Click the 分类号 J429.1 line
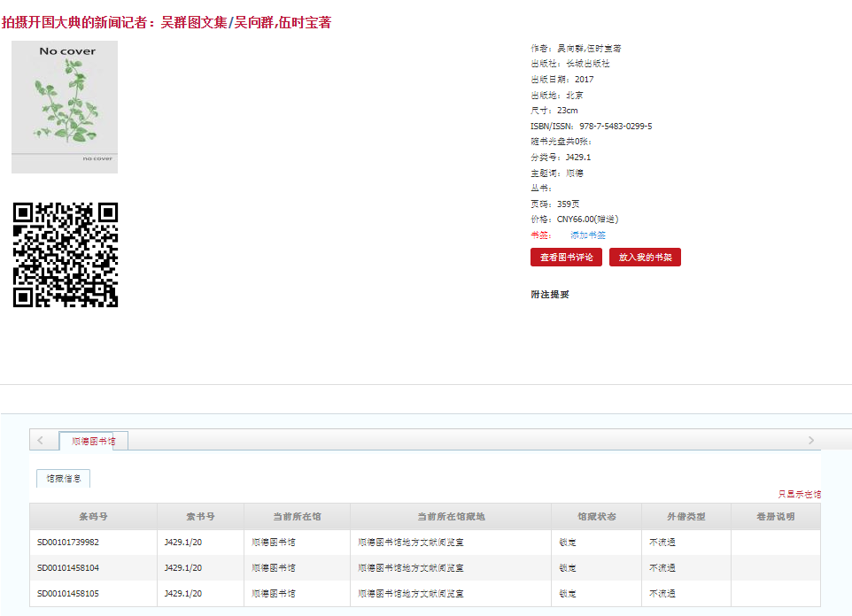852x616 pixels. (561, 157)
